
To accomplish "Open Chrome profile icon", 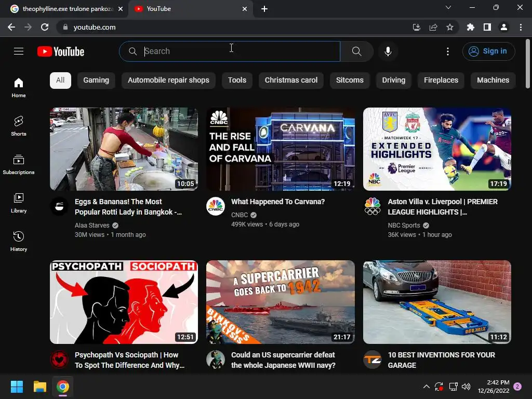I will tap(504, 27).
